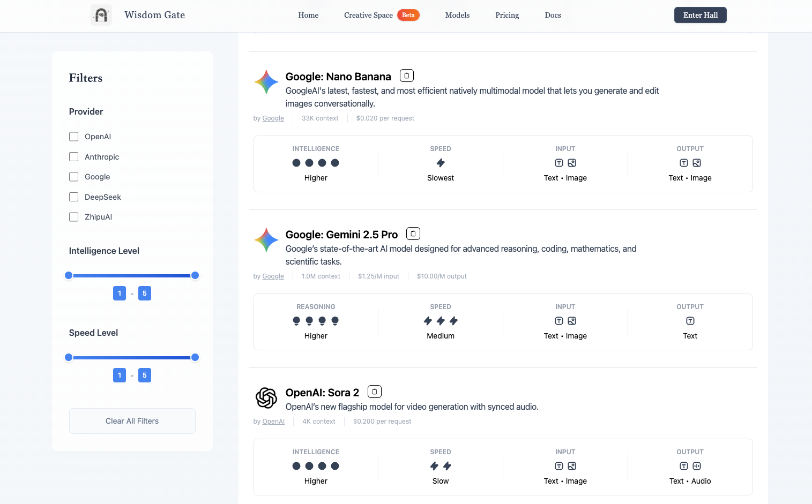The image size is (812, 504).
Task: Toggle the ZhipuAI provider checkbox
Action: [74, 217]
